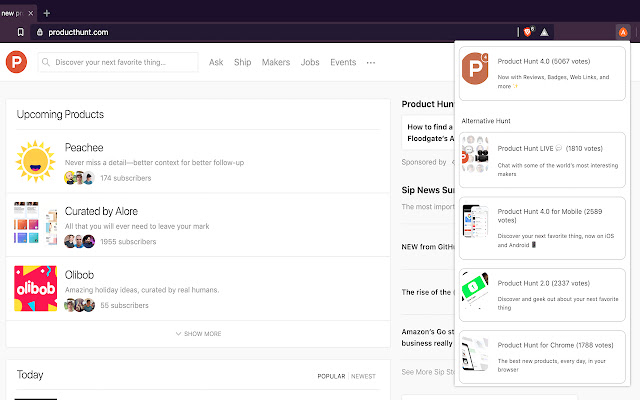
Task: Click the Brave Shields lion icon
Action: coord(527,32)
